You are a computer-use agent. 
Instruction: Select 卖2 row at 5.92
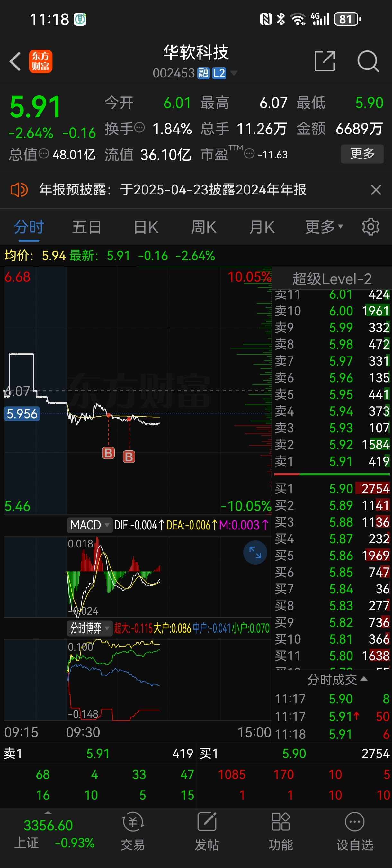pyautogui.click(x=332, y=444)
